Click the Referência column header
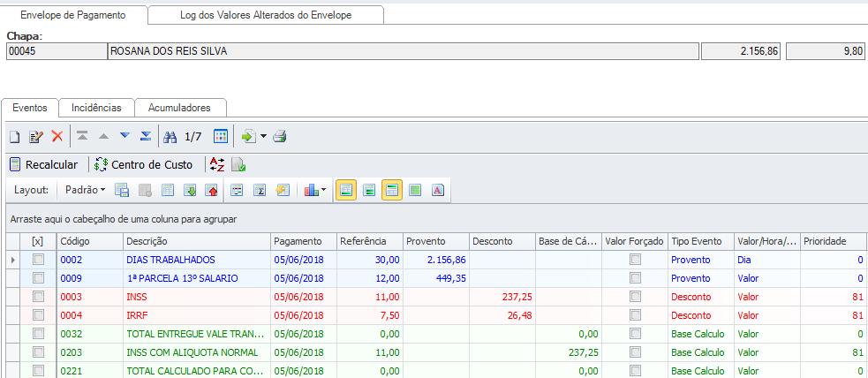Viewport: 868px width, 378px height. pos(370,241)
